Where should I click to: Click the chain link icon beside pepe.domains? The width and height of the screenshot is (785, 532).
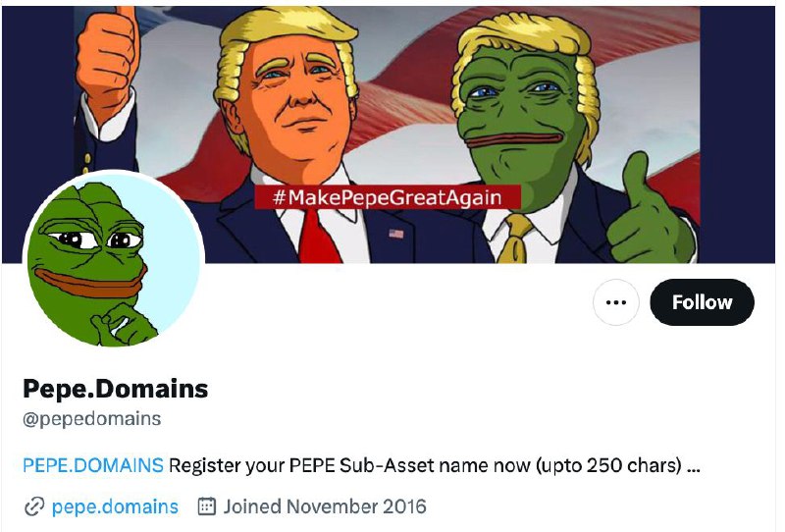point(34,506)
